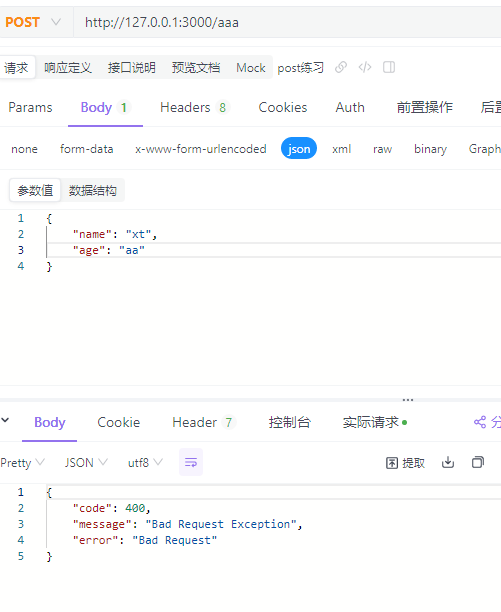Switch to the Mock tab
501x612 pixels.
(x=251, y=68)
